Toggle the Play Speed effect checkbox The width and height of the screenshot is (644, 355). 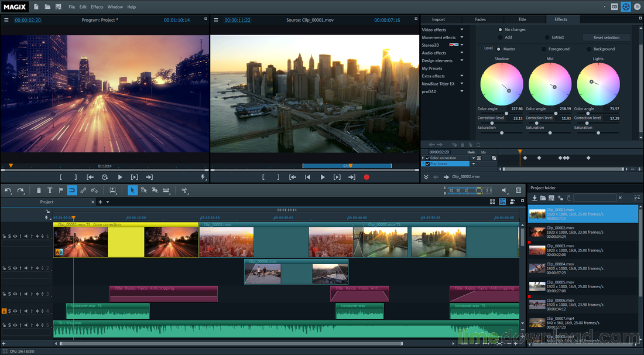tap(428, 163)
